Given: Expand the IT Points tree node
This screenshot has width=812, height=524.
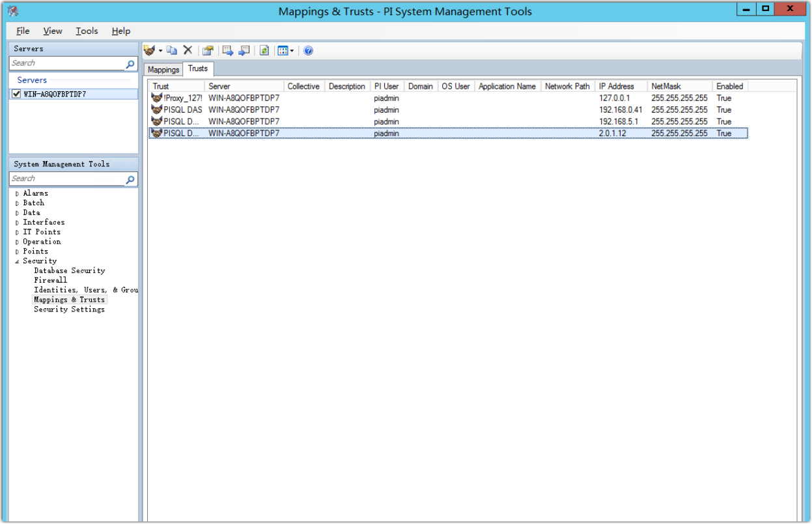Looking at the screenshot, I should [x=17, y=232].
